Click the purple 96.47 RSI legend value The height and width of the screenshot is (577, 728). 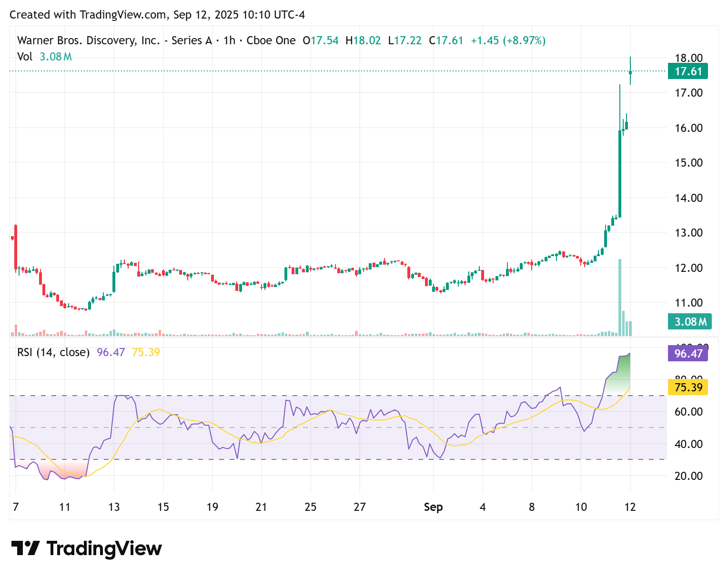(111, 352)
